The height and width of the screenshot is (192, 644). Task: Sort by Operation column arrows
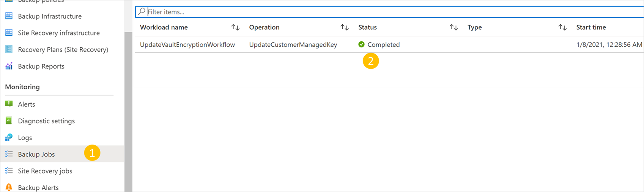click(344, 27)
